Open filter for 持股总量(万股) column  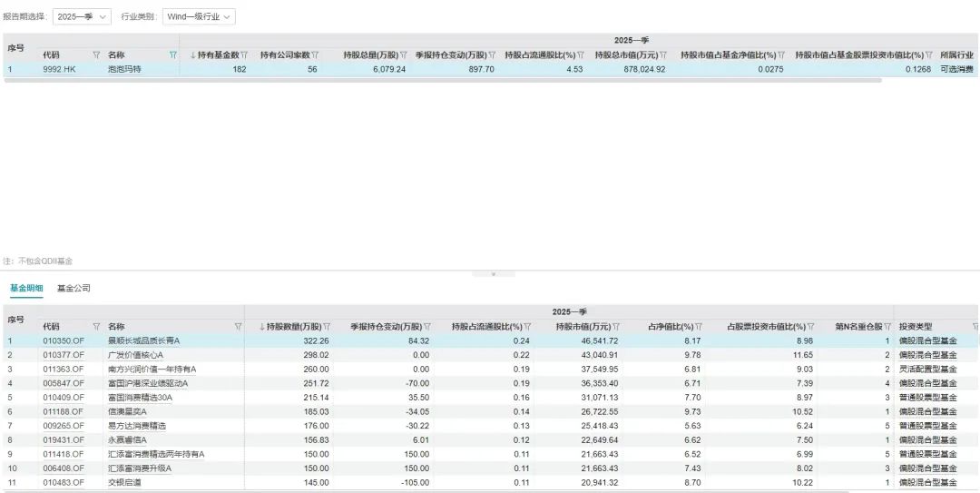(404, 55)
